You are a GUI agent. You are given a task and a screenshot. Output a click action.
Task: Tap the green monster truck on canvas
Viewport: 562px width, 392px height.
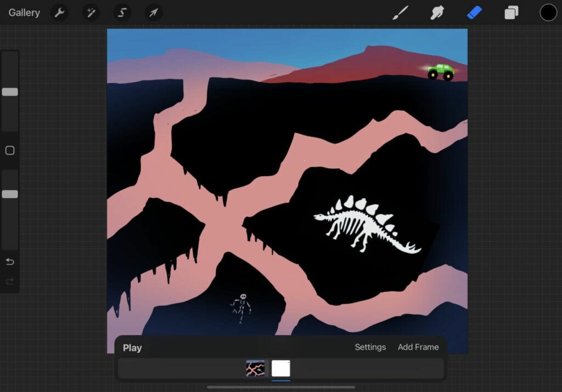[x=441, y=72]
